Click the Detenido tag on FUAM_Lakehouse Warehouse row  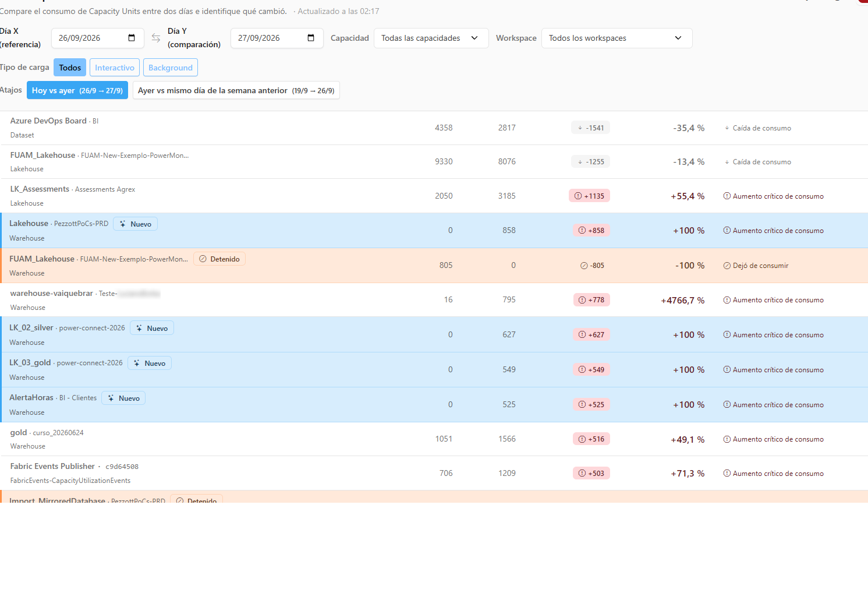click(219, 259)
